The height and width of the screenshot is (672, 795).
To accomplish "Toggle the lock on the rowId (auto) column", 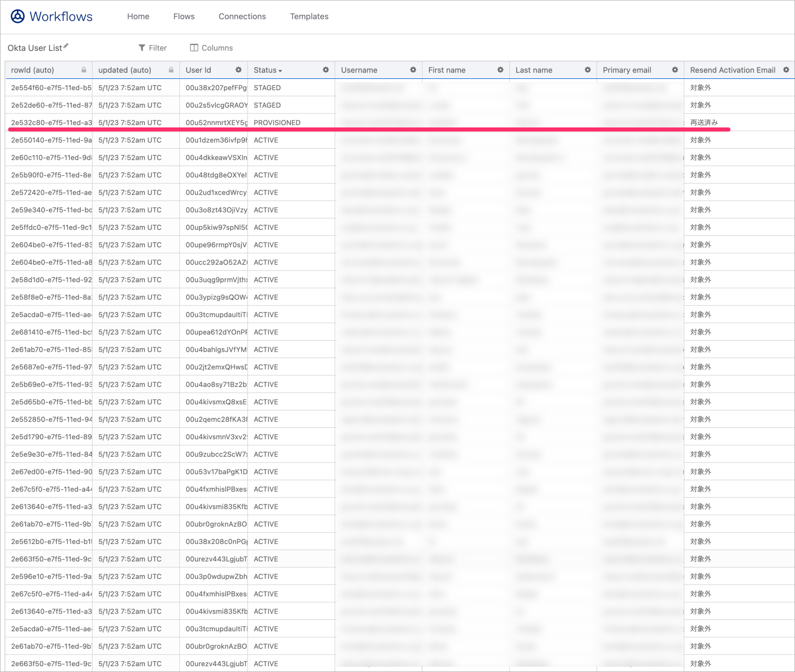I will pyautogui.click(x=84, y=70).
